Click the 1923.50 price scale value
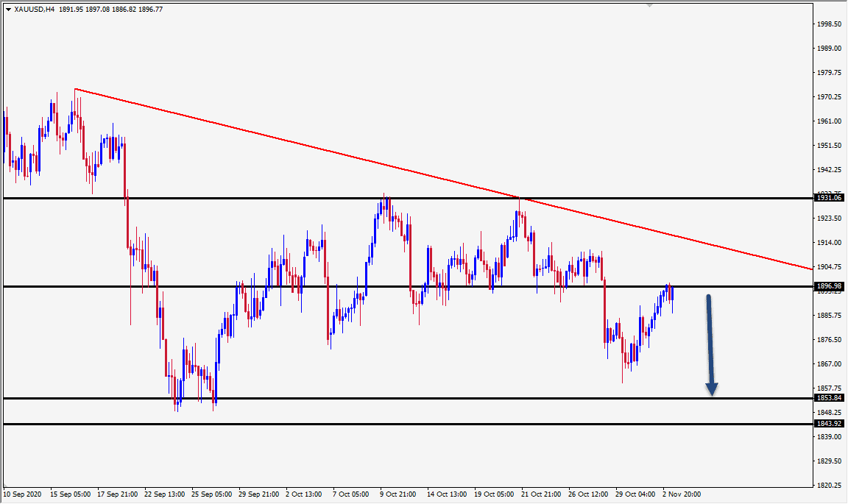 [830, 219]
